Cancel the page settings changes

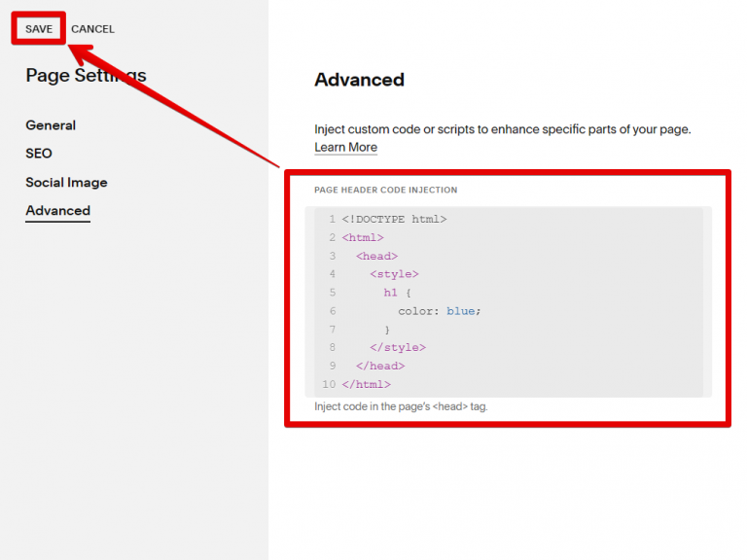tap(92, 29)
